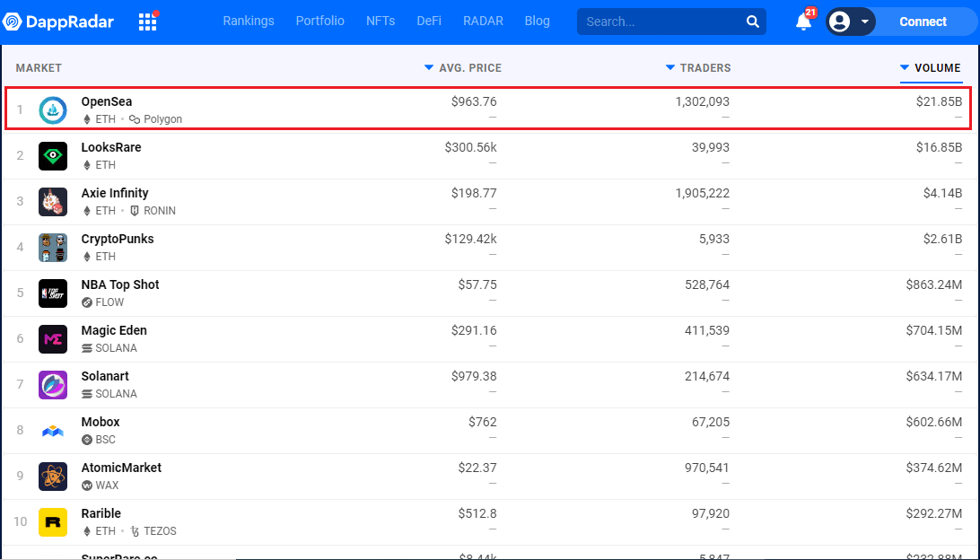
Task: Go to the NFTs menu item
Action: pos(381,21)
